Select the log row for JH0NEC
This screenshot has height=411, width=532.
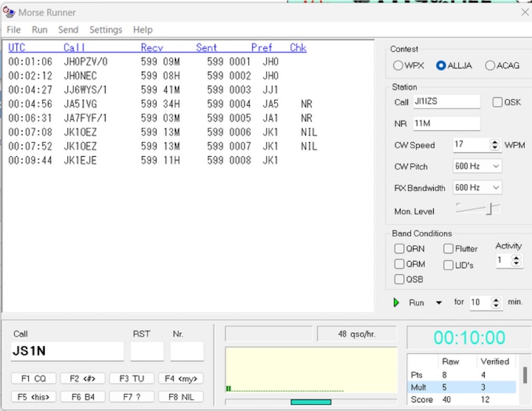188,76
